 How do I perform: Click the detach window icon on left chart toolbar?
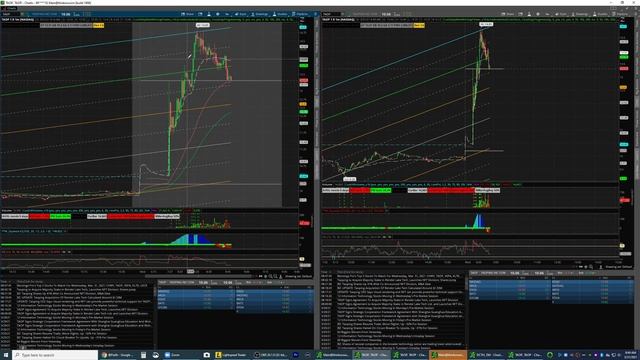200,14
